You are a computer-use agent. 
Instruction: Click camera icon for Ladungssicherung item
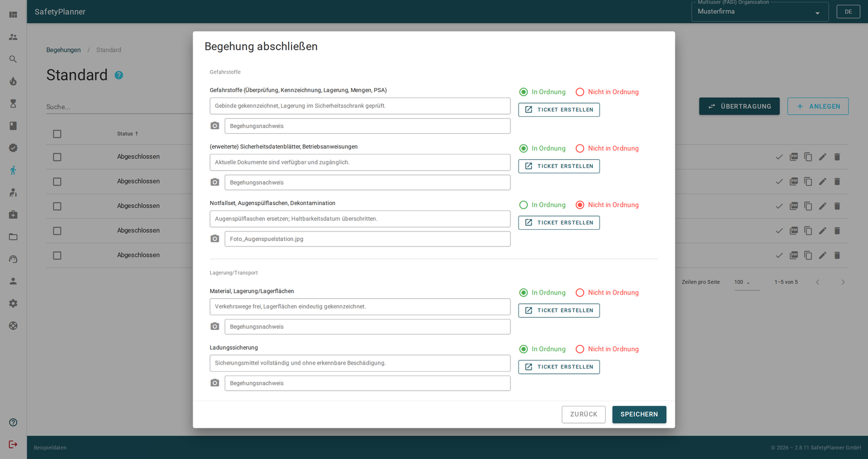point(215,383)
